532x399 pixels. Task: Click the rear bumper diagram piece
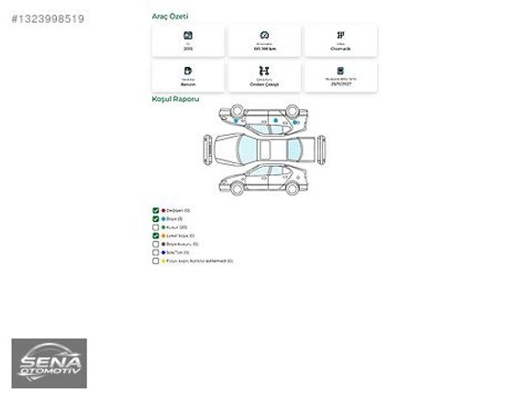(321, 150)
